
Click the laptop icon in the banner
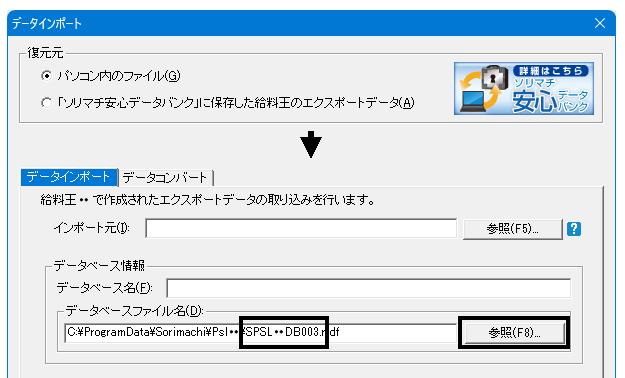(x=473, y=101)
